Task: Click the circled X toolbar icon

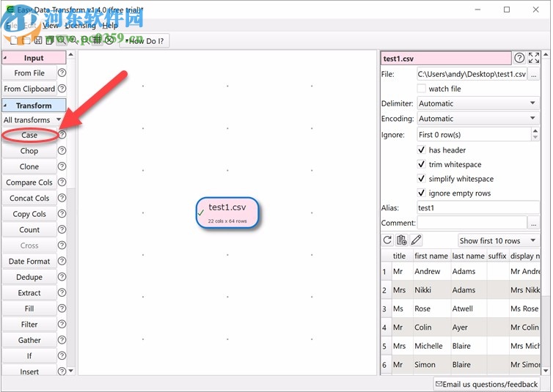Action: pyautogui.click(x=109, y=40)
